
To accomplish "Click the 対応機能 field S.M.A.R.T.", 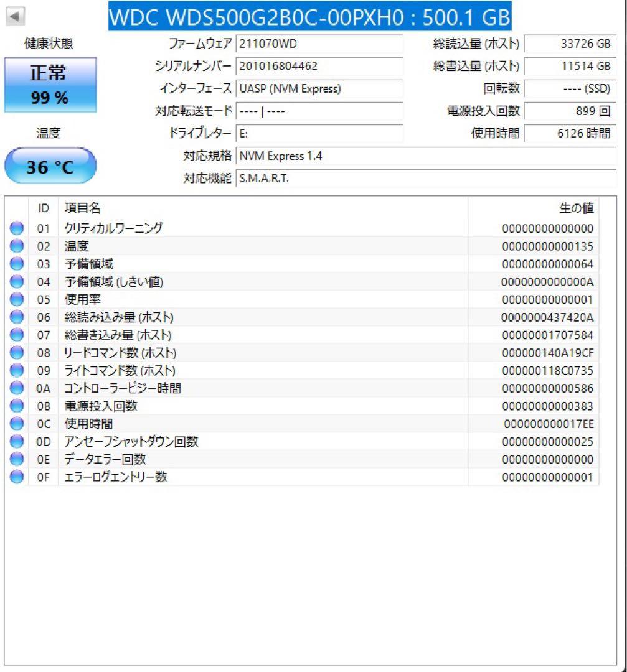I will point(427,179).
